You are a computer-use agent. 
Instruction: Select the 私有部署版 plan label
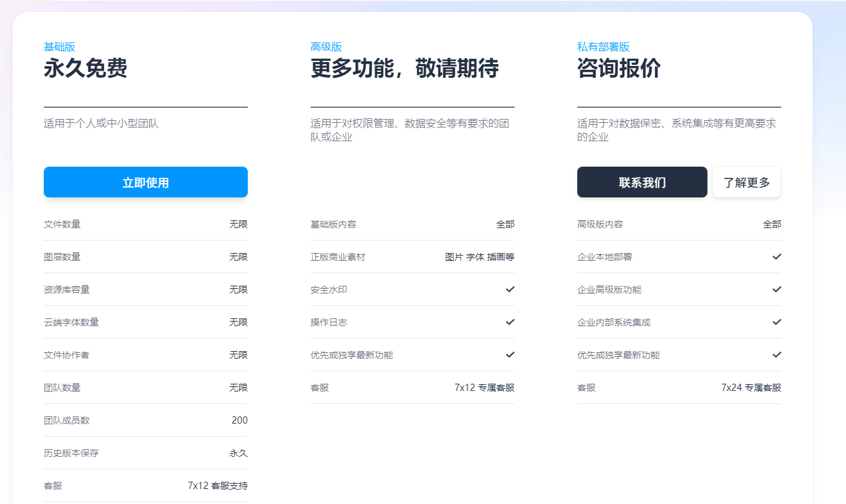pos(603,47)
